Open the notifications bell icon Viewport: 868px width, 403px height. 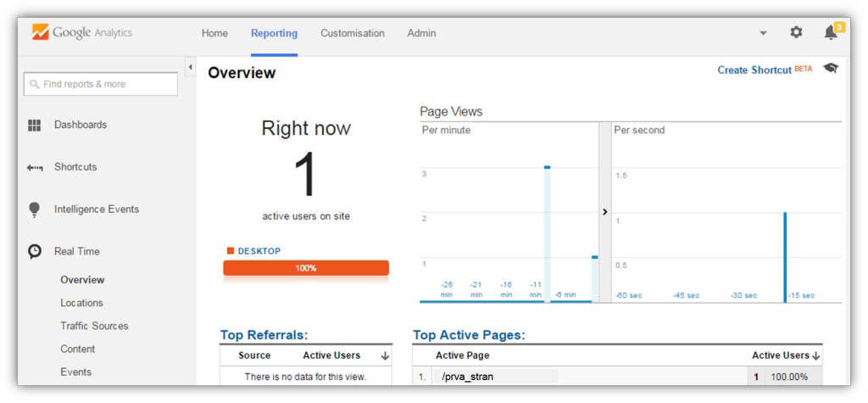tap(831, 33)
